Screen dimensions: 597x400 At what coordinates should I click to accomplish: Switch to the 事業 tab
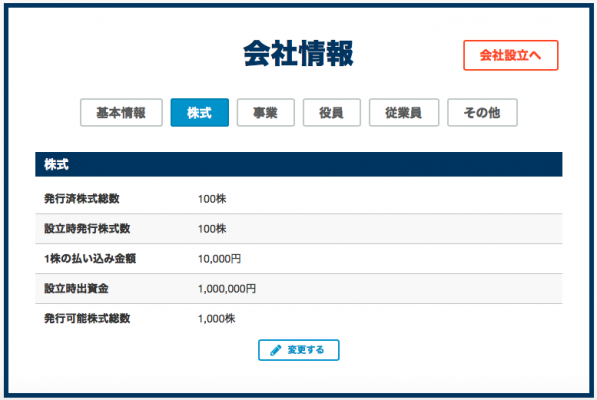(265, 113)
